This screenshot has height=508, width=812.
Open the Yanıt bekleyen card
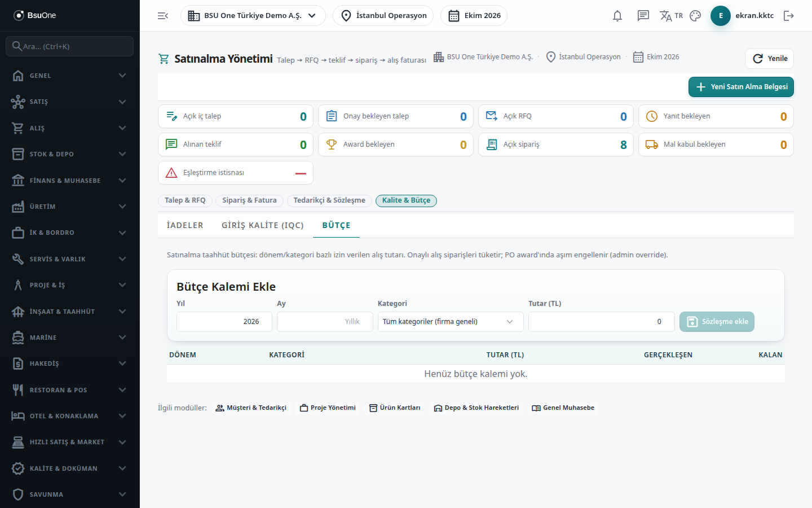coord(716,116)
